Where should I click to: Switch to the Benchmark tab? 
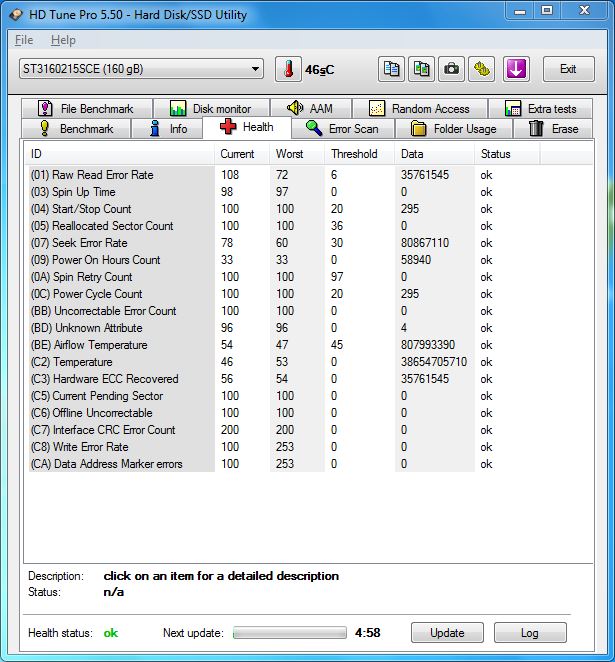coord(76,128)
